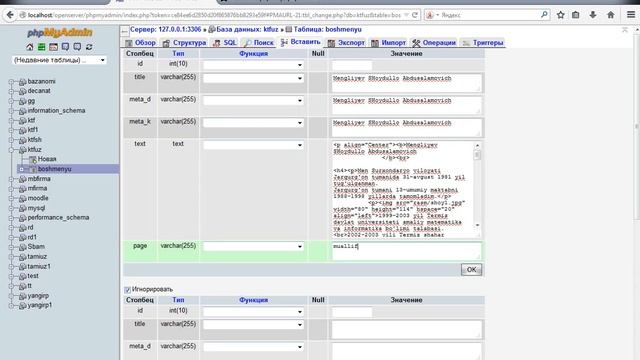The width and height of the screenshot is (640, 360).
Task: Open function dropdown for page row
Action: click(x=253, y=247)
